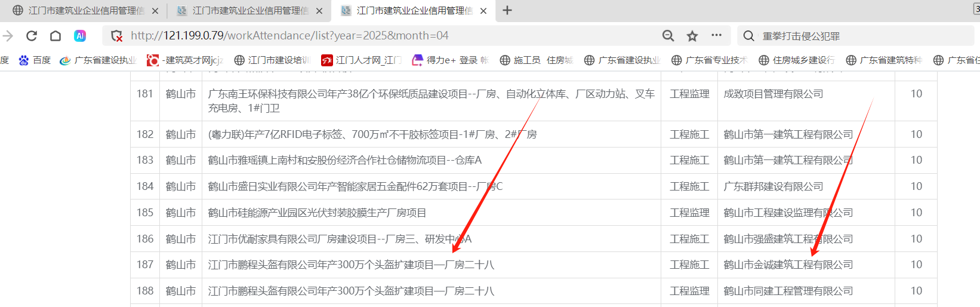
Task: Click 鹤山市 region cell in row 186
Action: point(181,239)
